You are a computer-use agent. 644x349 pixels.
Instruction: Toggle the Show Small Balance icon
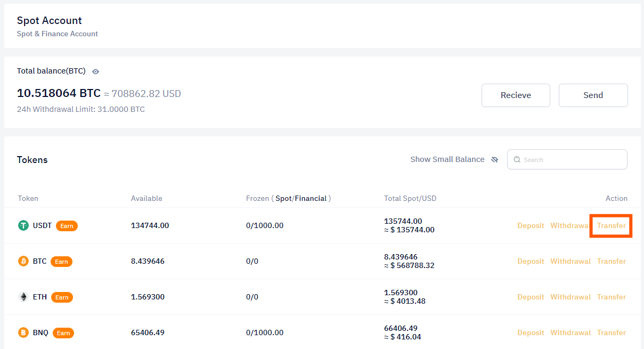click(494, 159)
